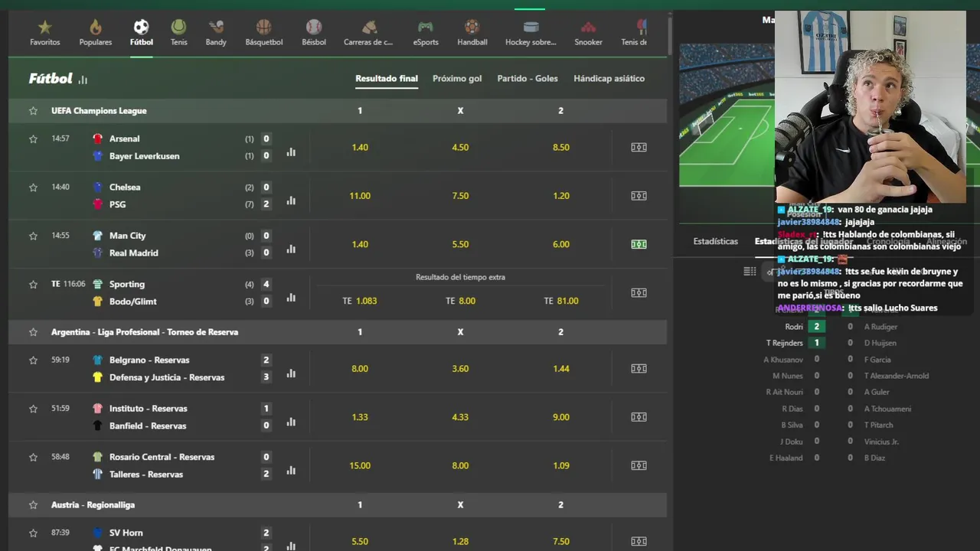Open the Estadísticas tab in match panel
The image size is (980, 551).
coord(715,241)
